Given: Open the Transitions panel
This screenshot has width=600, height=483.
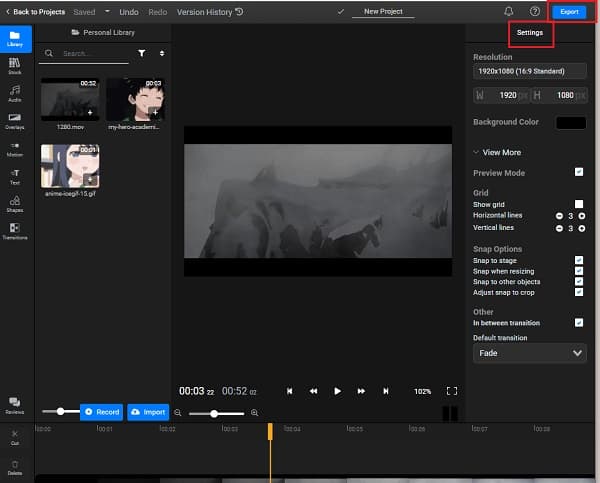Looking at the screenshot, I should pyautogui.click(x=15, y=232).
